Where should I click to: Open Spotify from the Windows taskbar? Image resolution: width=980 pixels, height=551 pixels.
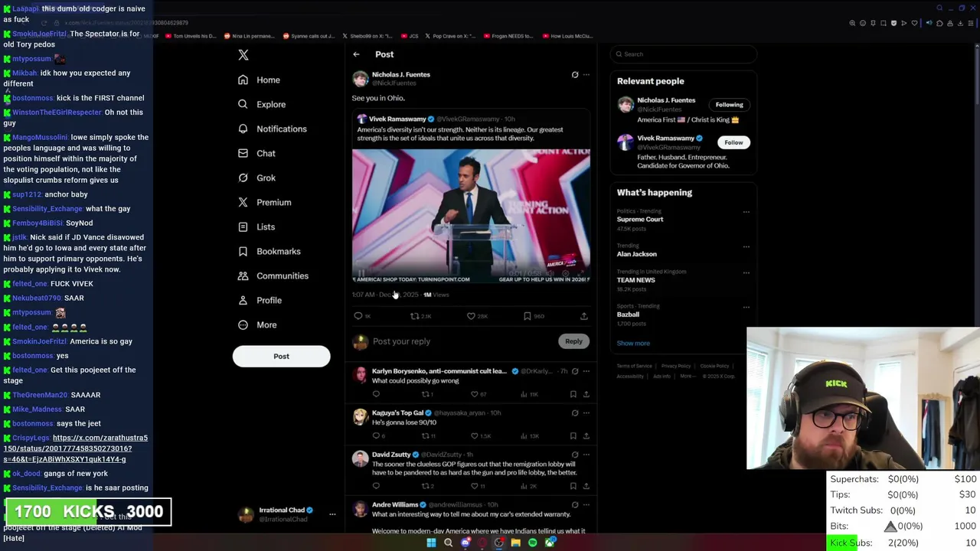pyautogui.click(x=533, y=543)
